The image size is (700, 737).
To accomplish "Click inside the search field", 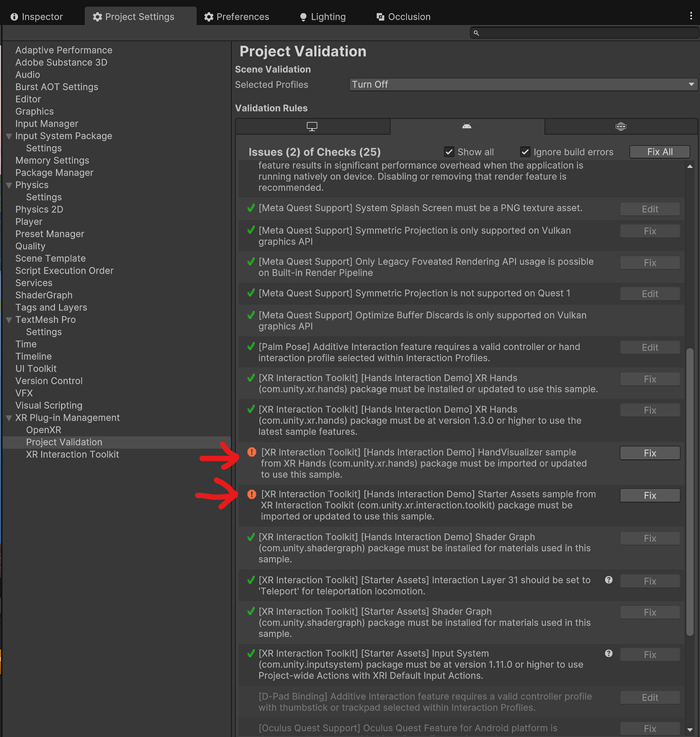I will point(583,32).
